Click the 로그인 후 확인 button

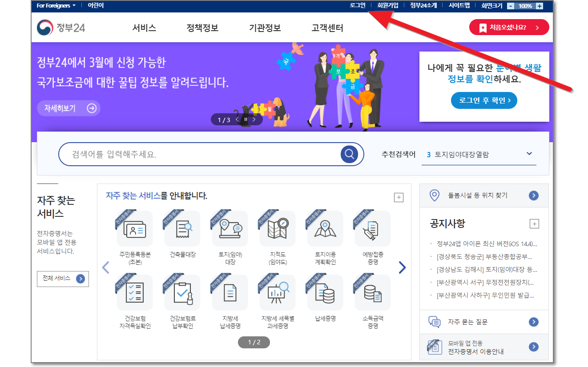[x=484, y=100]
